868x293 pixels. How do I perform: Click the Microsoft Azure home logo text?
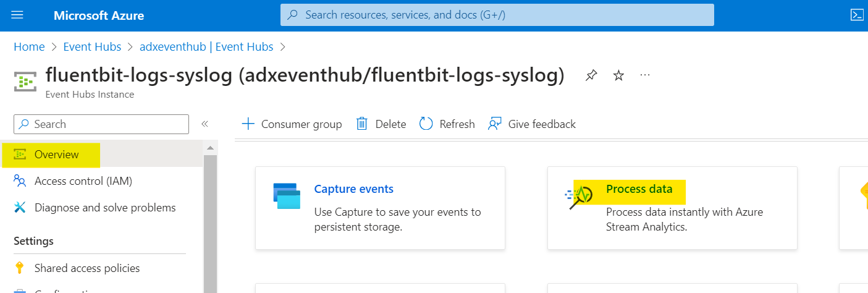pos(99,15)
